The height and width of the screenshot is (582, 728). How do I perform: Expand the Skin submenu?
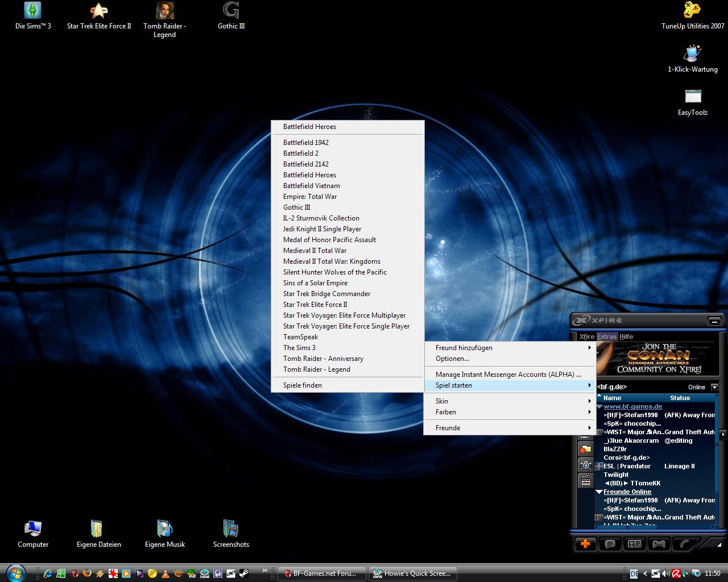coord(510,401)
